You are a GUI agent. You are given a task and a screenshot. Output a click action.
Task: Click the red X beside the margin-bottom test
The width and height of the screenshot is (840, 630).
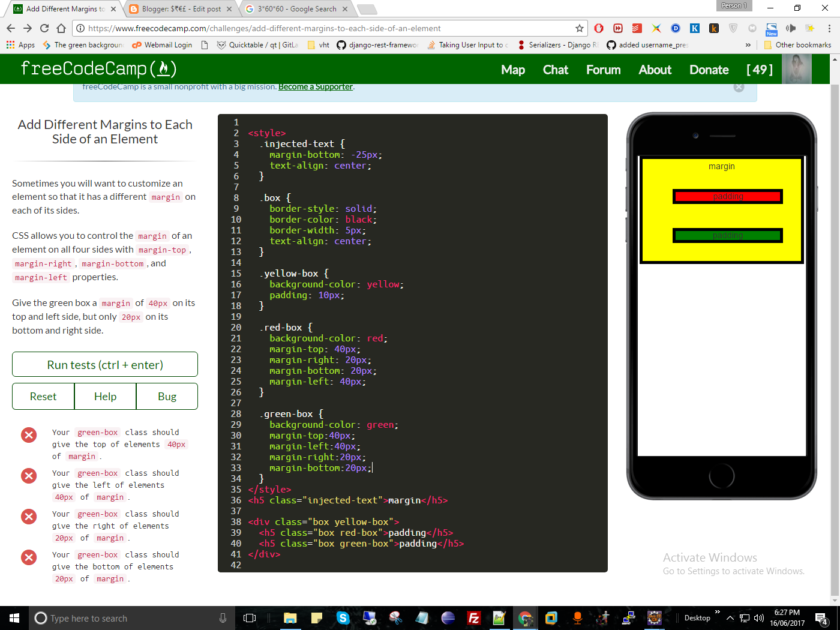point(29,557)
